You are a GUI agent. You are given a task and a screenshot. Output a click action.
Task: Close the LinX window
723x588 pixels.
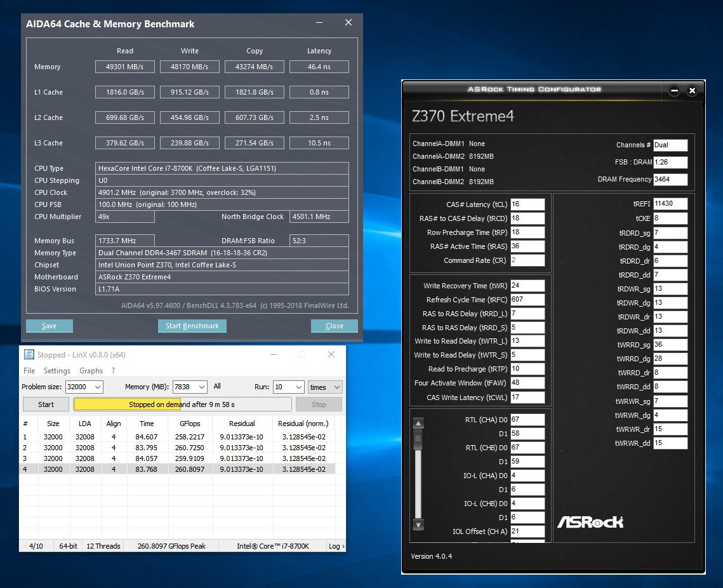pyautogui.click(x=331, y=354)
